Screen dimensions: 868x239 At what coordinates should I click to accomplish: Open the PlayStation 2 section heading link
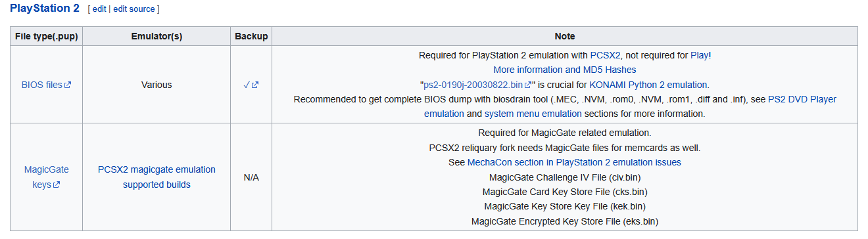pyautogui.click(x=45, y=9)
